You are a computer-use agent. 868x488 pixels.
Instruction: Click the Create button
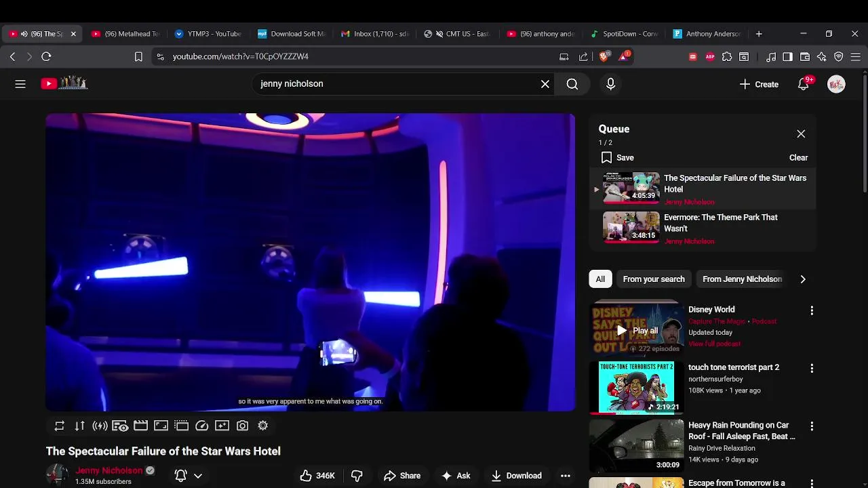[759, 84]
